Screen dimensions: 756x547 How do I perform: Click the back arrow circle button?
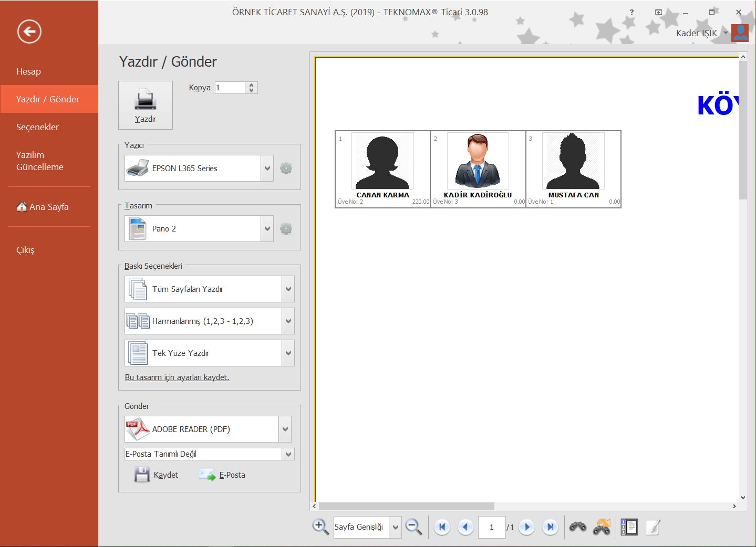[29, 31]
